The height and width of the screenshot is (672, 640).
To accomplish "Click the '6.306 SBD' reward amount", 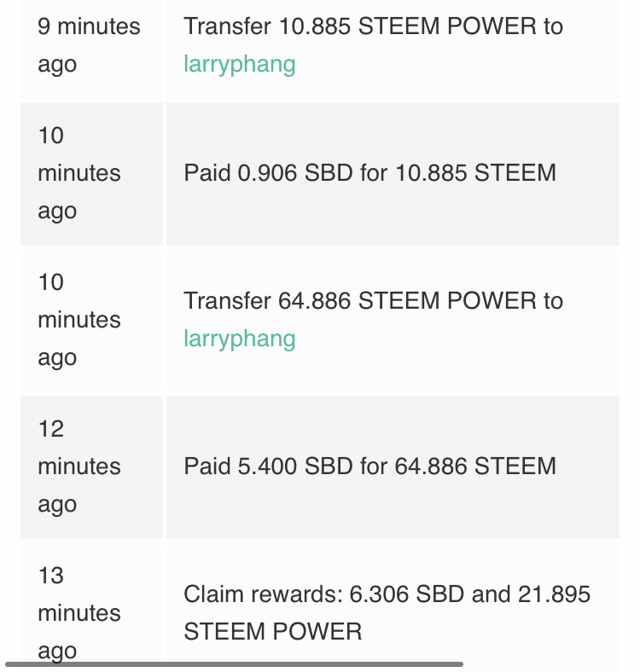I will coord(407,594).
